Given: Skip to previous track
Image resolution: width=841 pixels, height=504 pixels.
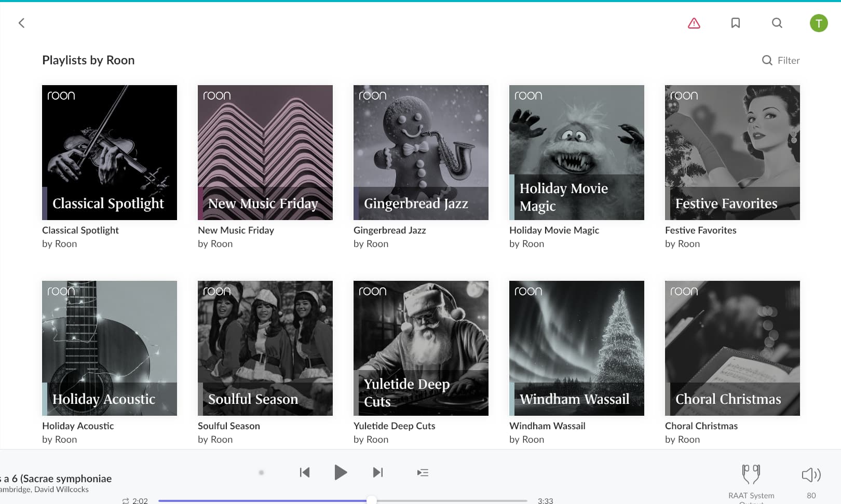Looking at the screenshot, I should tap(305, 472).
